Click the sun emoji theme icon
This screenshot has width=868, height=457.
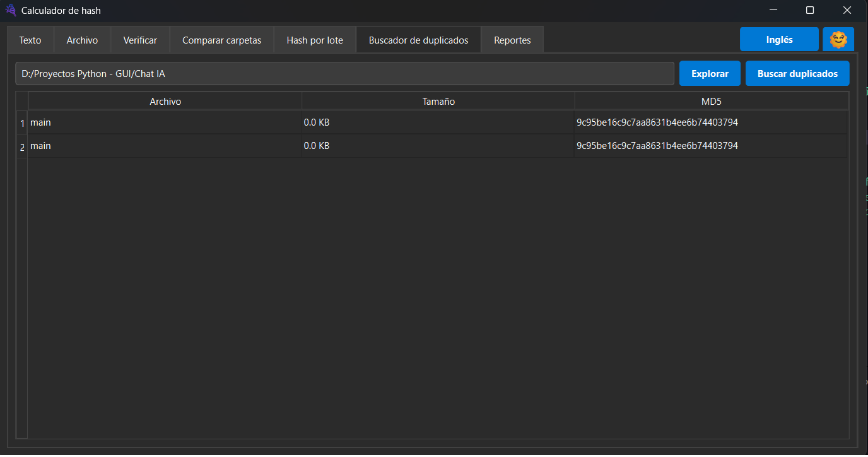point(838,40)
